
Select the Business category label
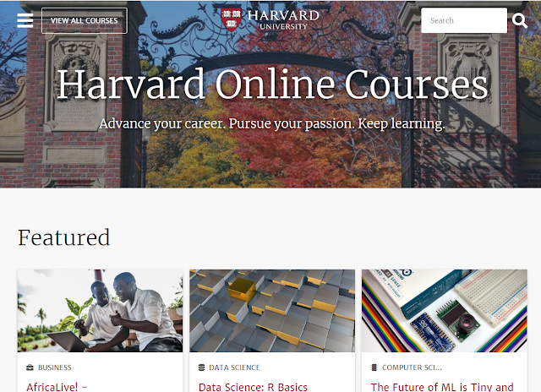tap(54, 367)
